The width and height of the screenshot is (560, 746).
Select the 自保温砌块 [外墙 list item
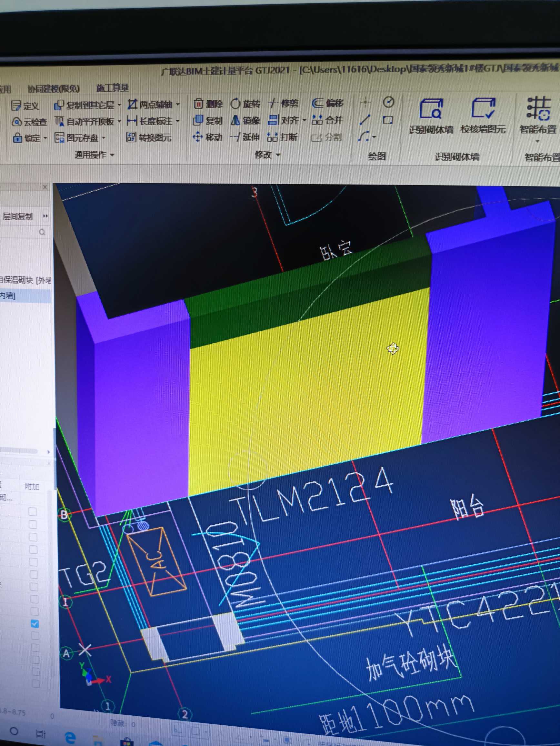click(x=25, y=280)
